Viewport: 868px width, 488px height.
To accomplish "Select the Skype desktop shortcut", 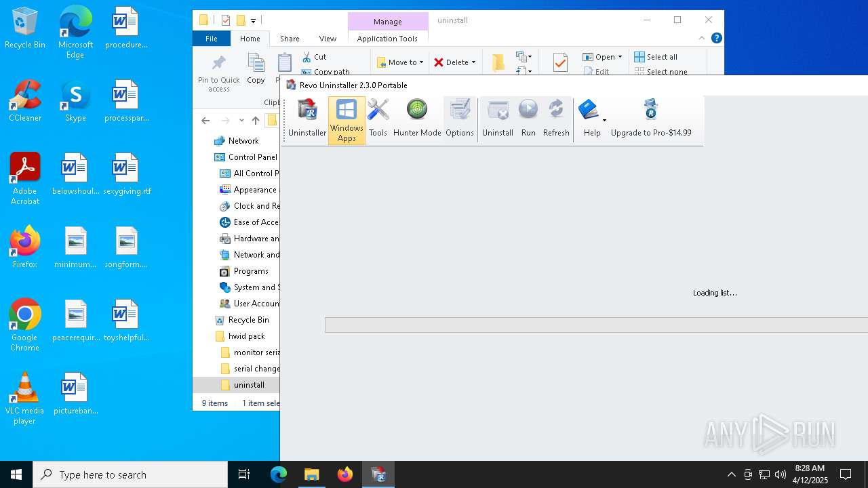I will coord(75,101).
